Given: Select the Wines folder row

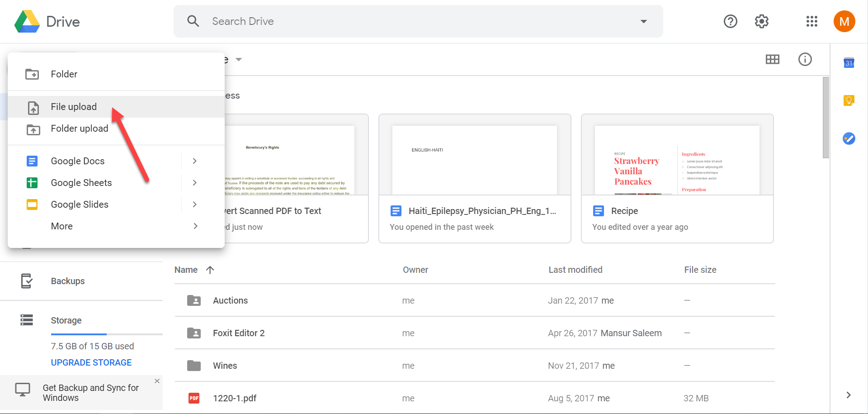Looking at the screenshot, I should 475,365.
